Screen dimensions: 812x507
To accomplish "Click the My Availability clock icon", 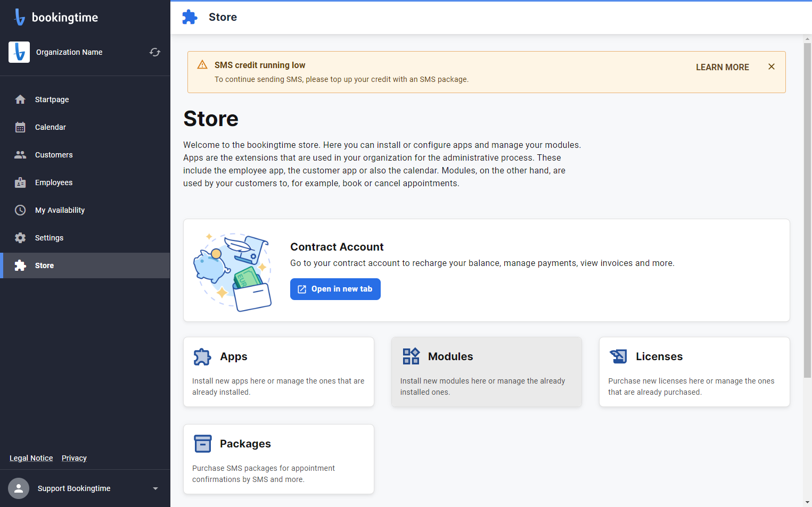I will pos(20,210).
